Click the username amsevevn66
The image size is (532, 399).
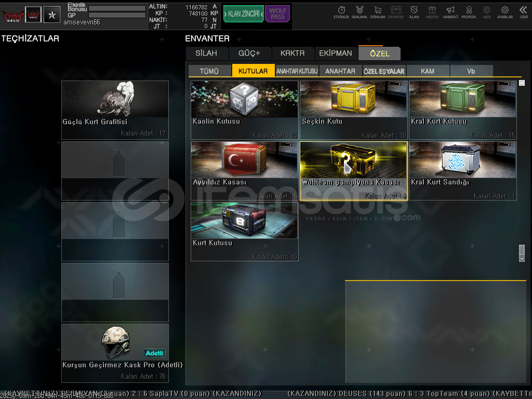pos(82,22)
